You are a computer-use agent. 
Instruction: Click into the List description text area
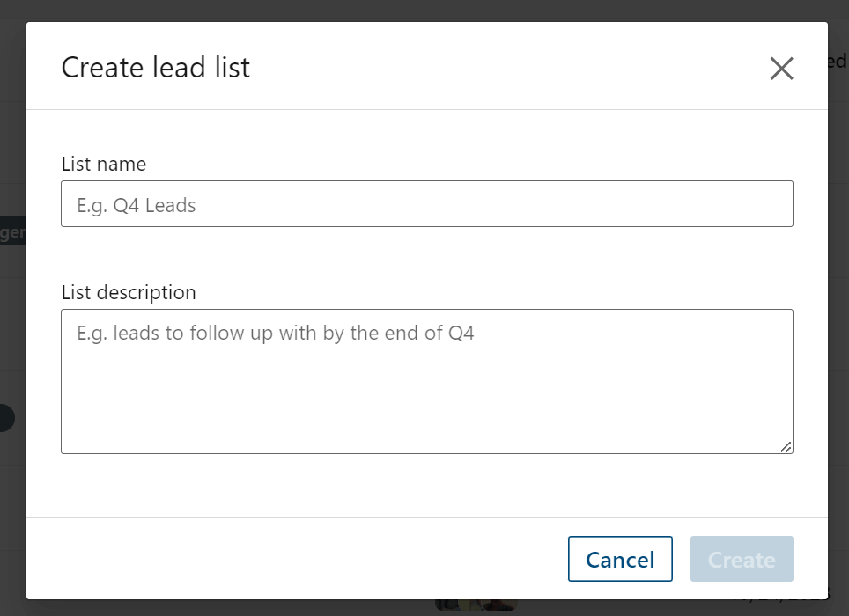coord(426,381)
